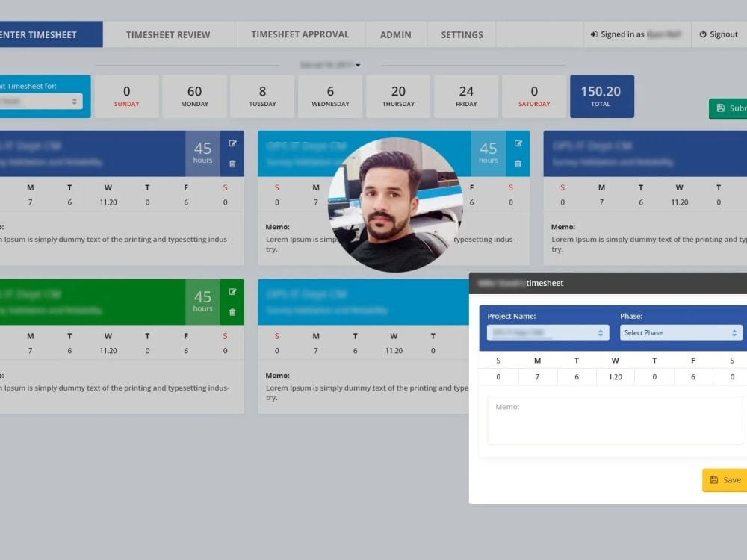Open the Select Phase dropdown

[681, 332]
